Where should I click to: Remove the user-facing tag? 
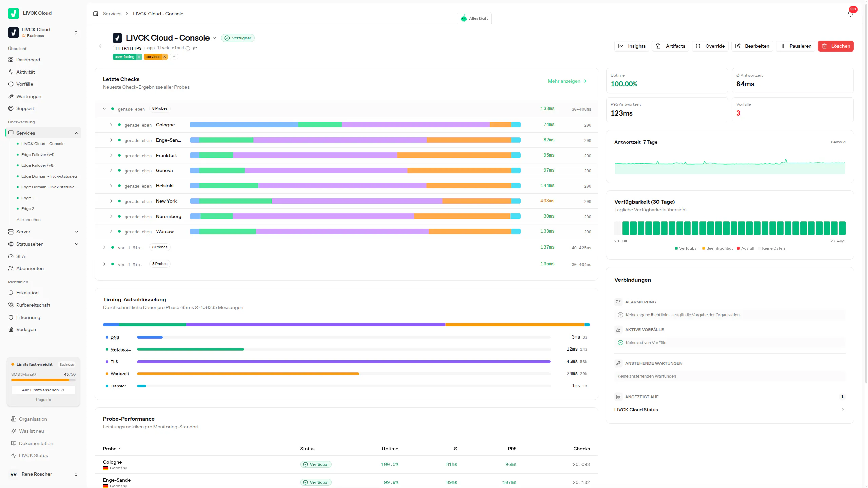tap(139, 57)
